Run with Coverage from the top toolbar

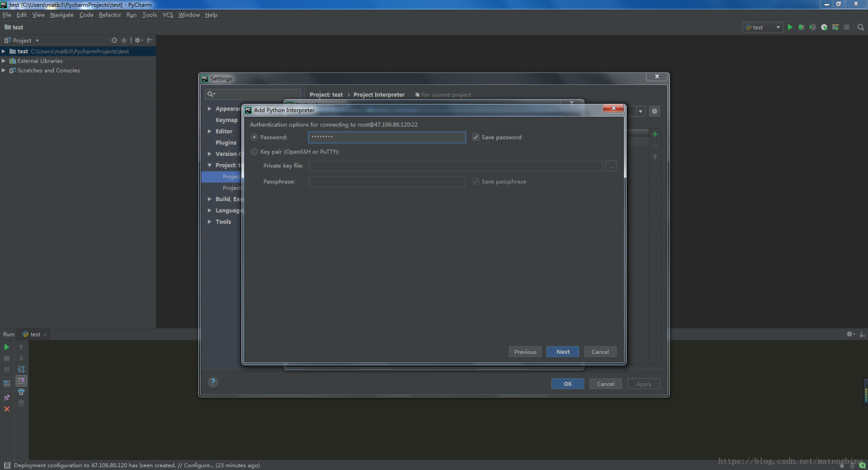click(x=812, y=27)
